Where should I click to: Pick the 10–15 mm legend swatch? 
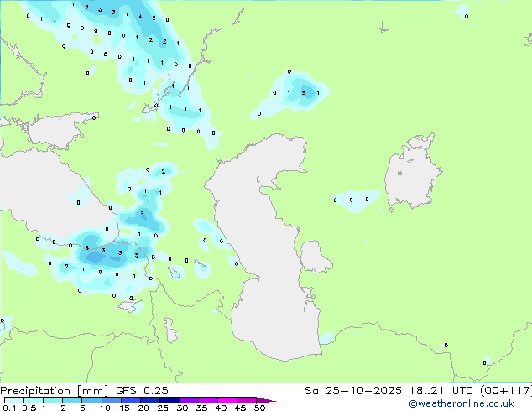[x=112, y=400]
